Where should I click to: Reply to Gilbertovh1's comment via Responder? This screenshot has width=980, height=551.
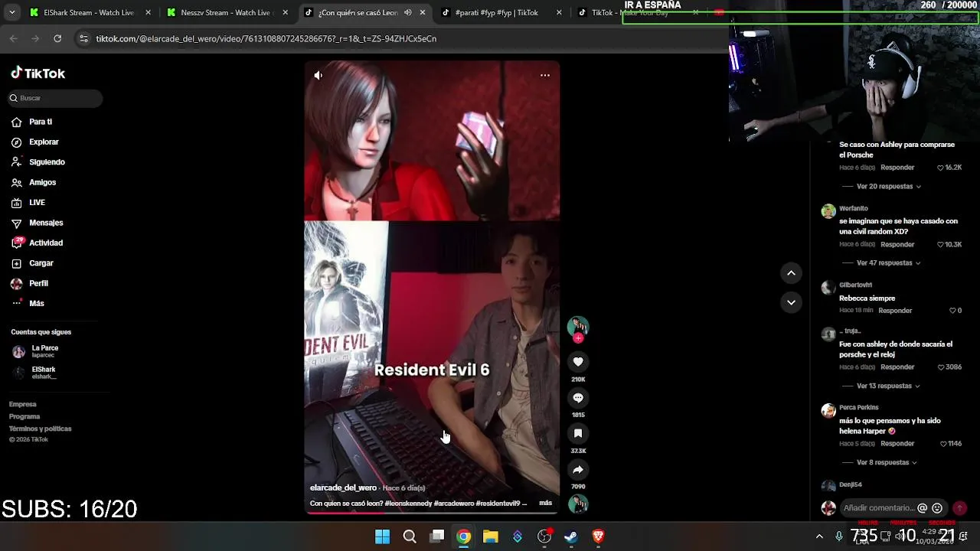pos(895,311)
